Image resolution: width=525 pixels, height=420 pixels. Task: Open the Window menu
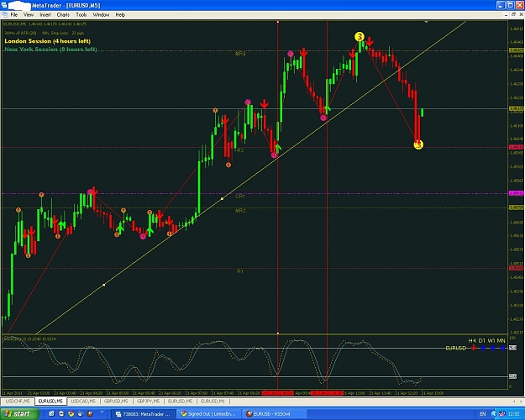[x=101, y=15]
